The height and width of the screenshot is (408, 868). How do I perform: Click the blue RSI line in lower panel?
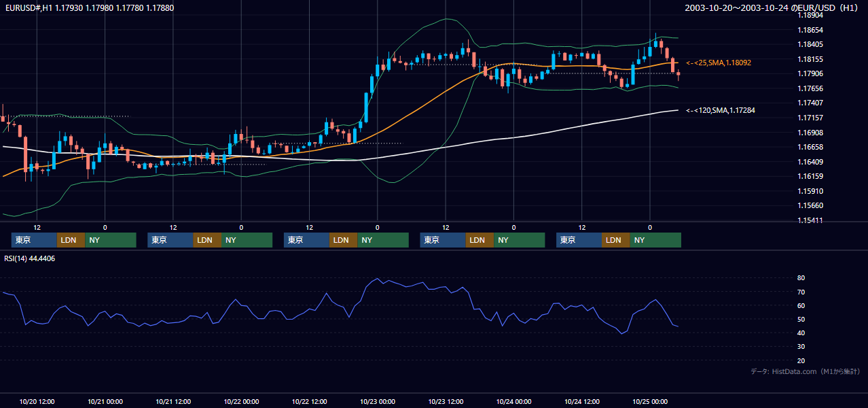coord(340,308)
